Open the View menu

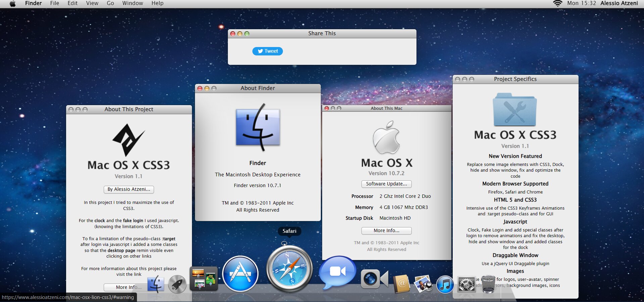(92, 3)
